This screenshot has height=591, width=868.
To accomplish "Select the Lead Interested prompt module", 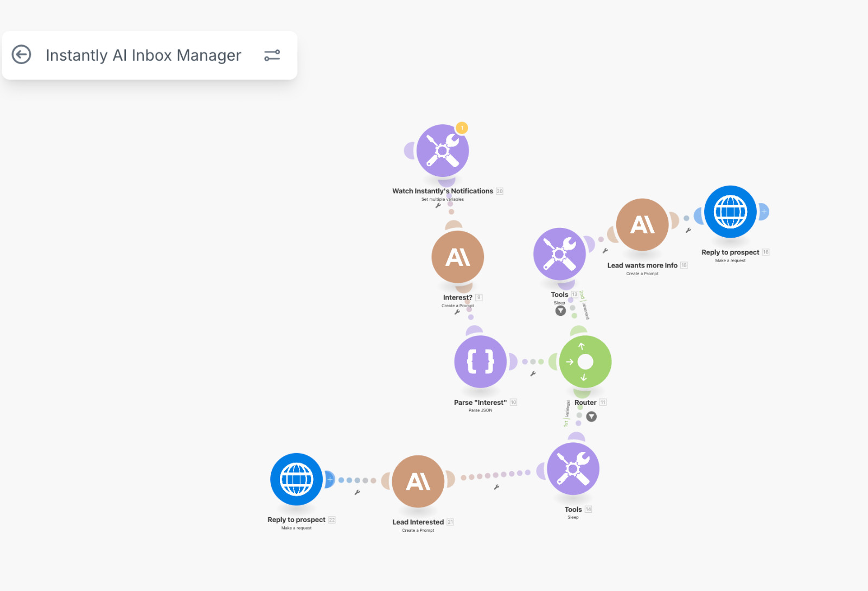I will 418,481.
